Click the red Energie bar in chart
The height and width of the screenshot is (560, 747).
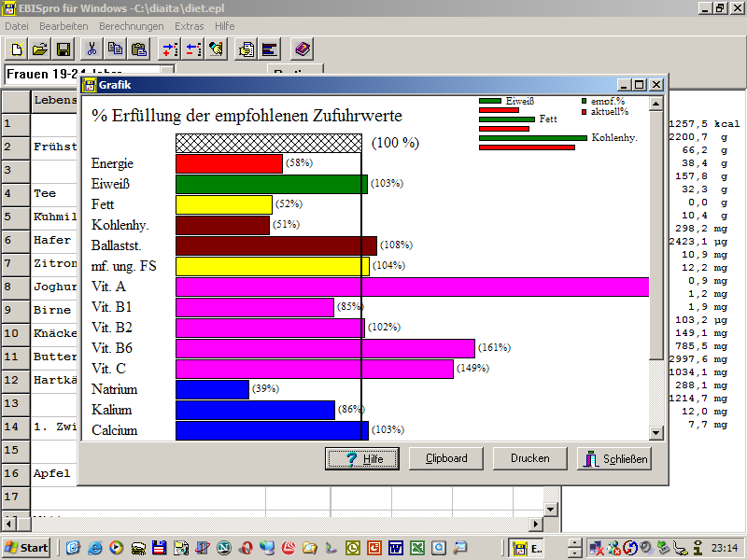pos(229,163)
